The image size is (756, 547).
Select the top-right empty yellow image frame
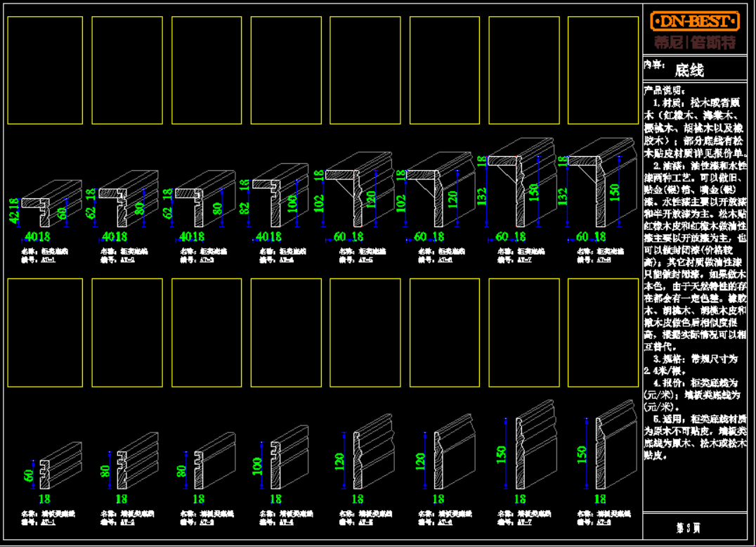603,70
